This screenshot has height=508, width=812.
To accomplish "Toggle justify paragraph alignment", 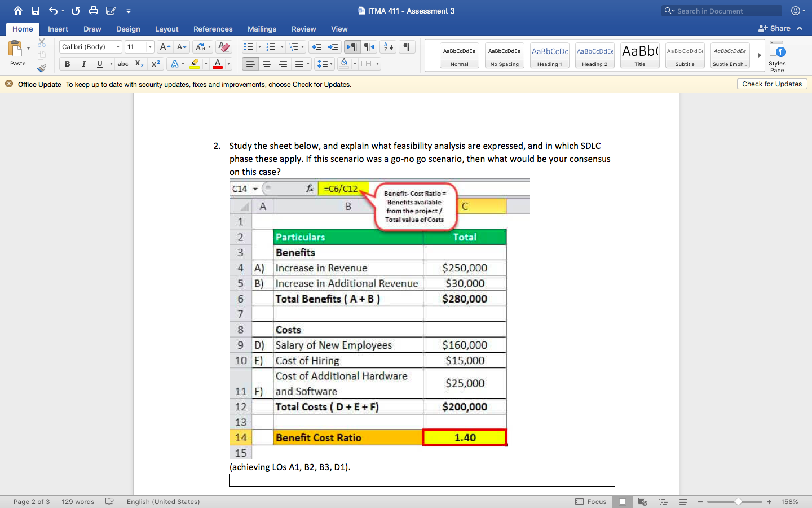I will click(x=299, y=64).
